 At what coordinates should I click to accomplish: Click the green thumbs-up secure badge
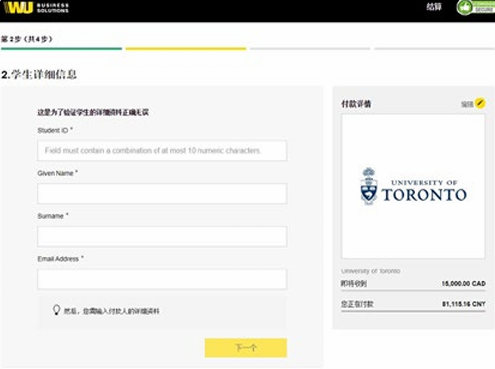476,7
